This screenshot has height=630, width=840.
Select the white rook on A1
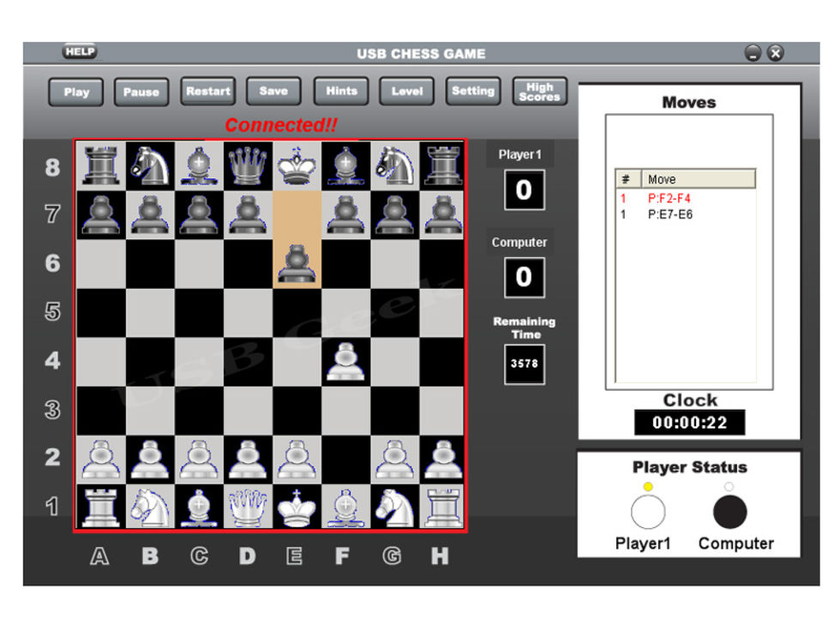(x=101, y=507)
